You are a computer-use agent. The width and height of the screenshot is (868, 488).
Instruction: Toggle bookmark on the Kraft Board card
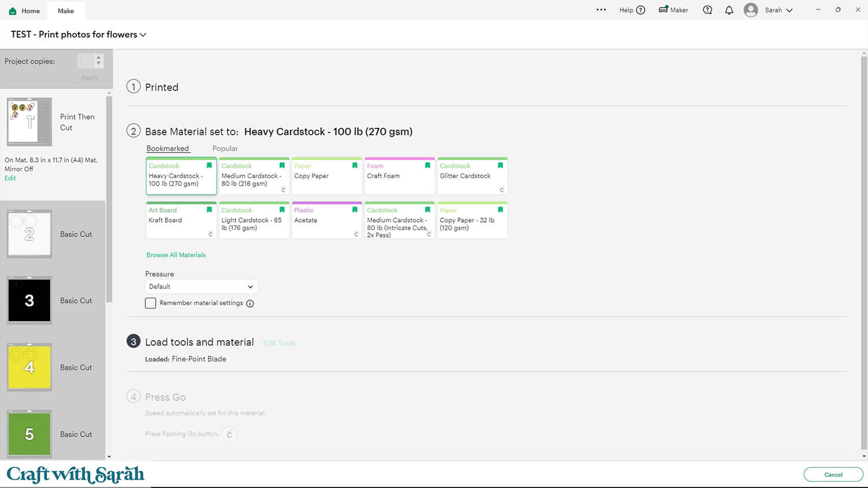tap(209, 210)
